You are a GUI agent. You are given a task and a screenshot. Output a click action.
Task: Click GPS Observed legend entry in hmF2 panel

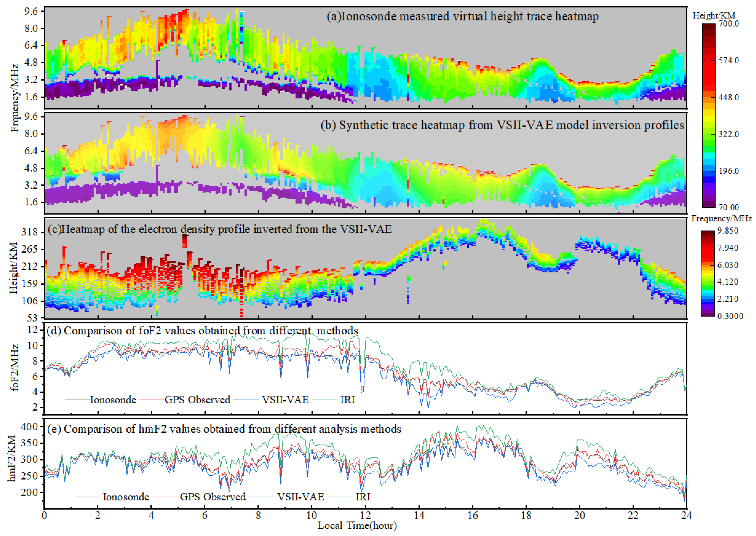(x=213, y=497)
